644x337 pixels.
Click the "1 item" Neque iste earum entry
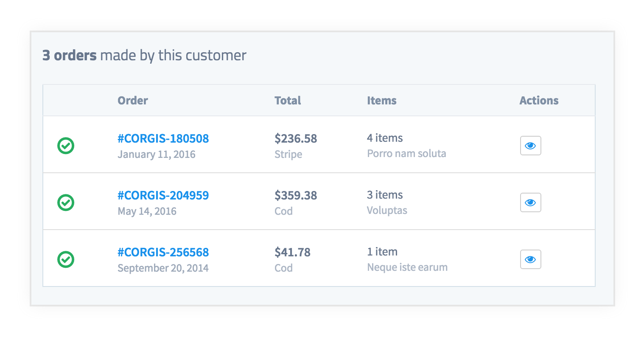(382, 252)
